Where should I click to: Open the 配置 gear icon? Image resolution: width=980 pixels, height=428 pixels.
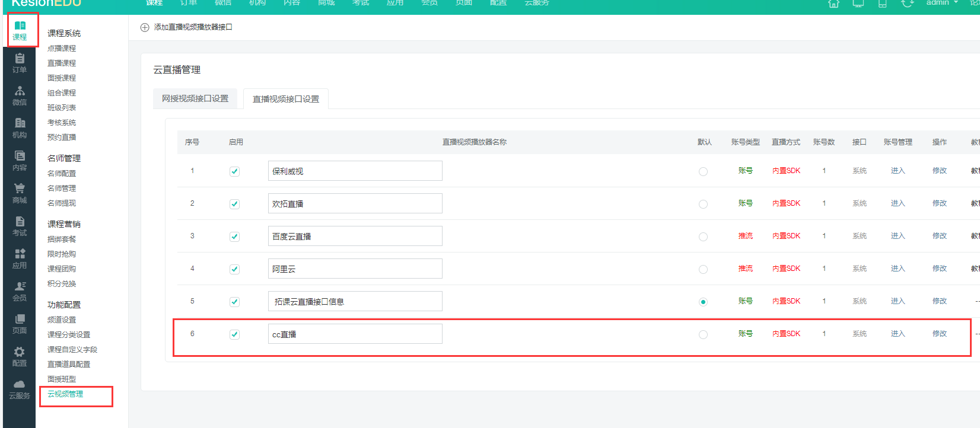click(20, 356)
